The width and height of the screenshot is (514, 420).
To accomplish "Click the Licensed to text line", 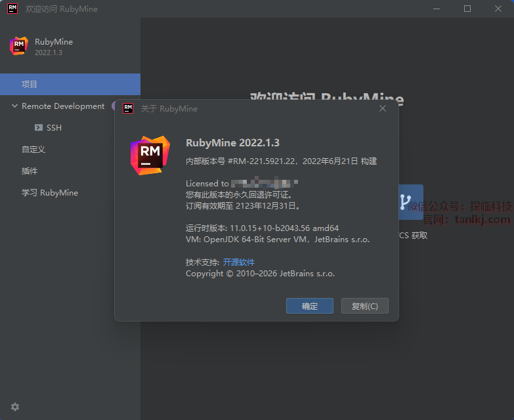I will point(242,183).
